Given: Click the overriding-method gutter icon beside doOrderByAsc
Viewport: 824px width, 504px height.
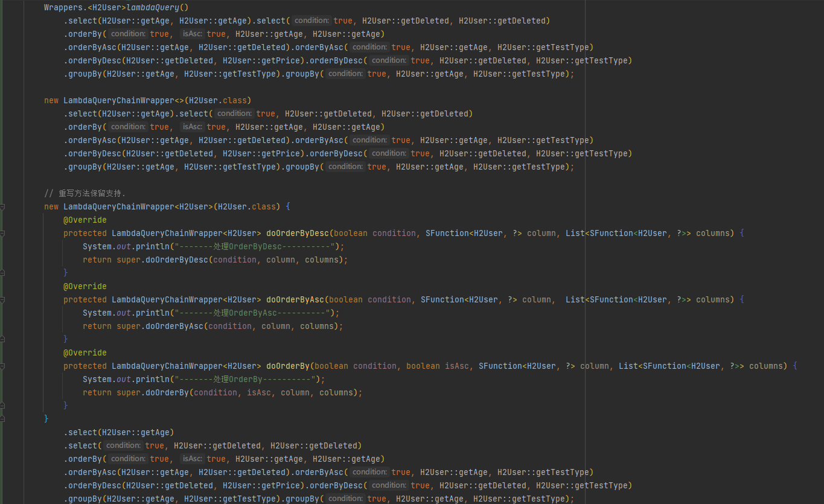Looking at the screenshot, I should [x=3, y=299].
